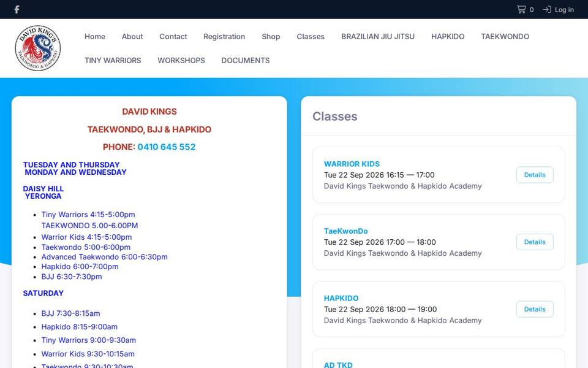Open the TaeKwonDo class title
The width and height of the screenshot is (588, 368).
click(x=345, y=231)
